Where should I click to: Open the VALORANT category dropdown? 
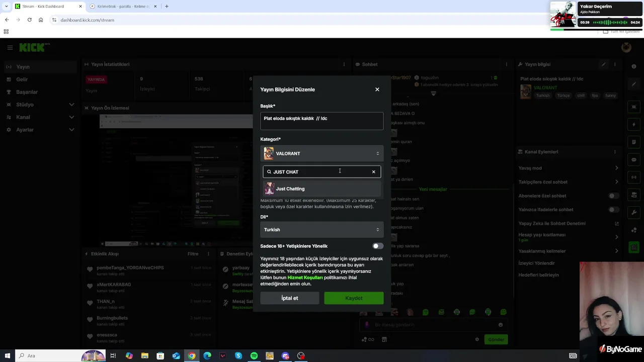(x=322, y=153)
